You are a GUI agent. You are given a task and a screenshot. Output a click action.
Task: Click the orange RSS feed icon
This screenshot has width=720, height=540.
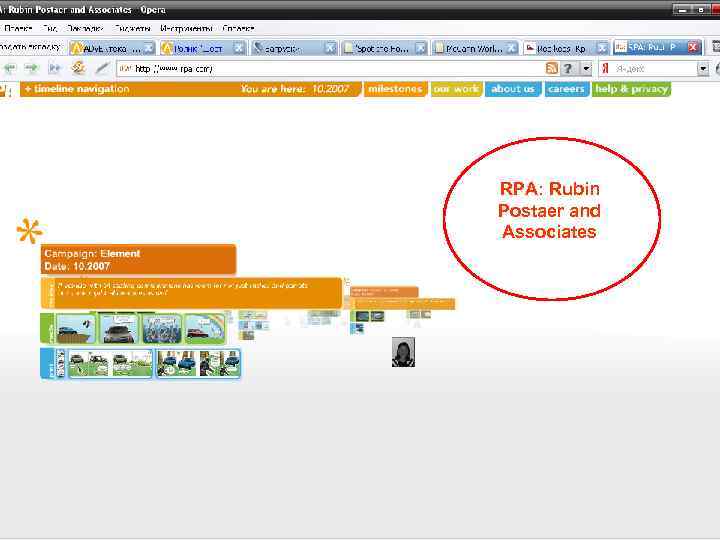pos(551,68)
